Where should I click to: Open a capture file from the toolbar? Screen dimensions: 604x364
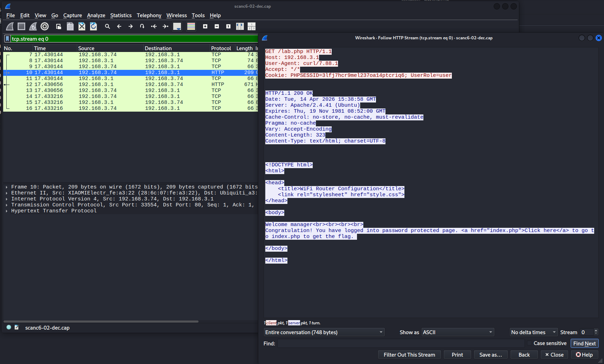click(59, 26)
